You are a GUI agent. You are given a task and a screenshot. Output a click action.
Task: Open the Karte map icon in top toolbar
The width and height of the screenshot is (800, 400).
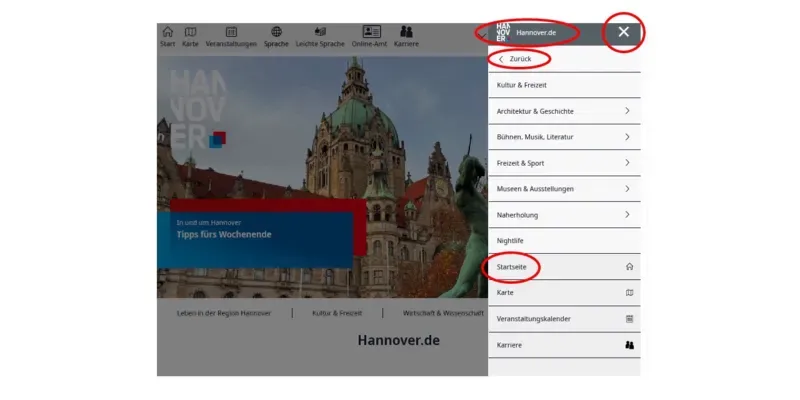click(190, 32)
